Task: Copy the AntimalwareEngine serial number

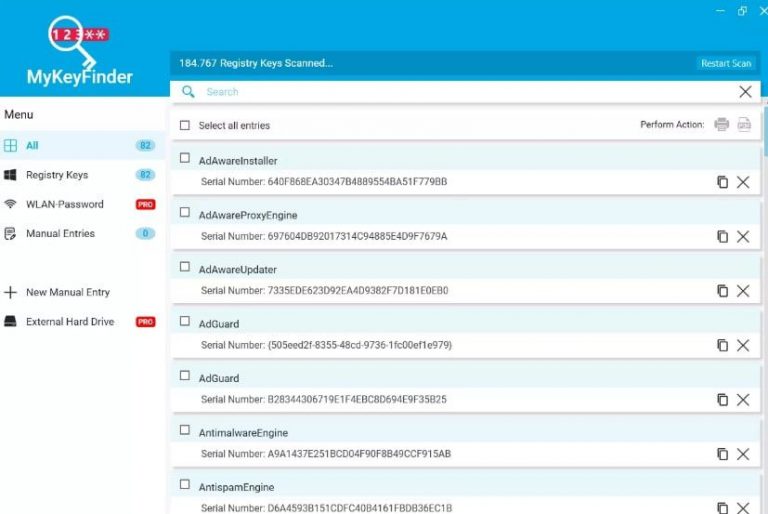Action: [722, 454]
